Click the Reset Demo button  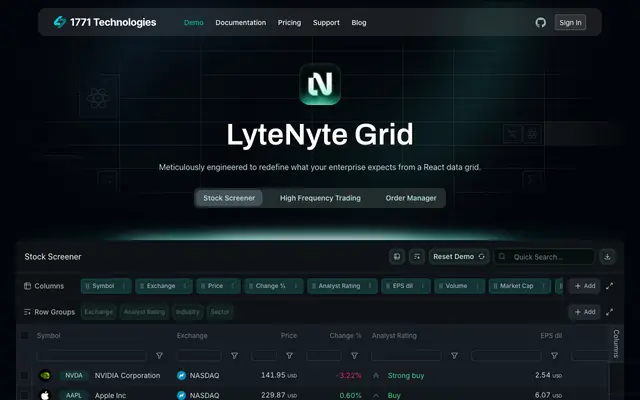coord(459,257)
